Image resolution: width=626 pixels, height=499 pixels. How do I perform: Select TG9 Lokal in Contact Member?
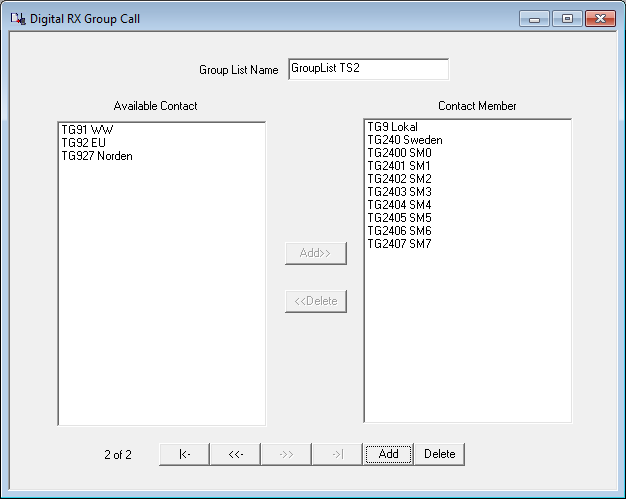(x=392, y=127)
